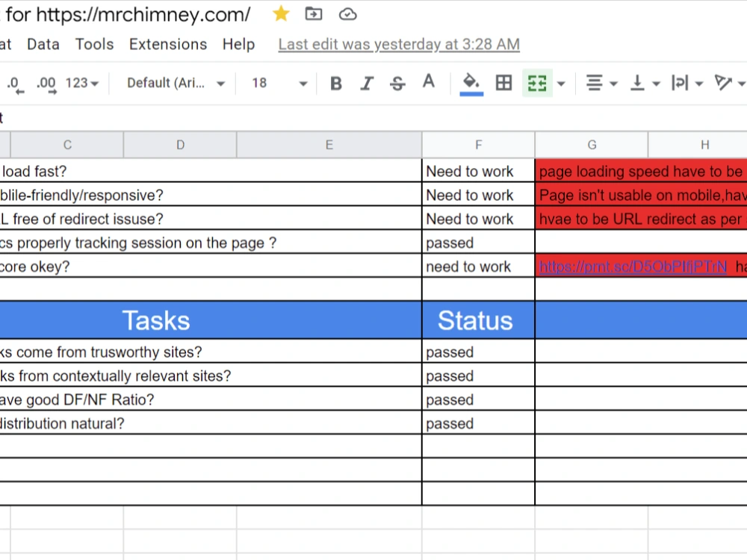Select column D header
This screenshot has height=560, width=747.
[180, 145]
